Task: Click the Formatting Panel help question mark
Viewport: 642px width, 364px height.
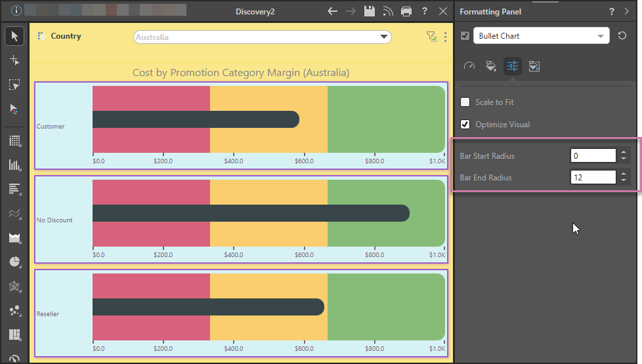Action: pos(612,12)
